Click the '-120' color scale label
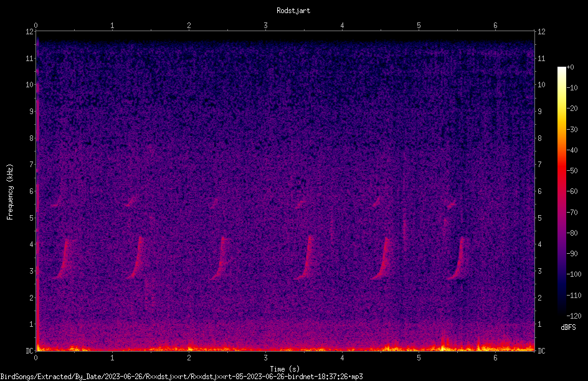 pos(574,316)
